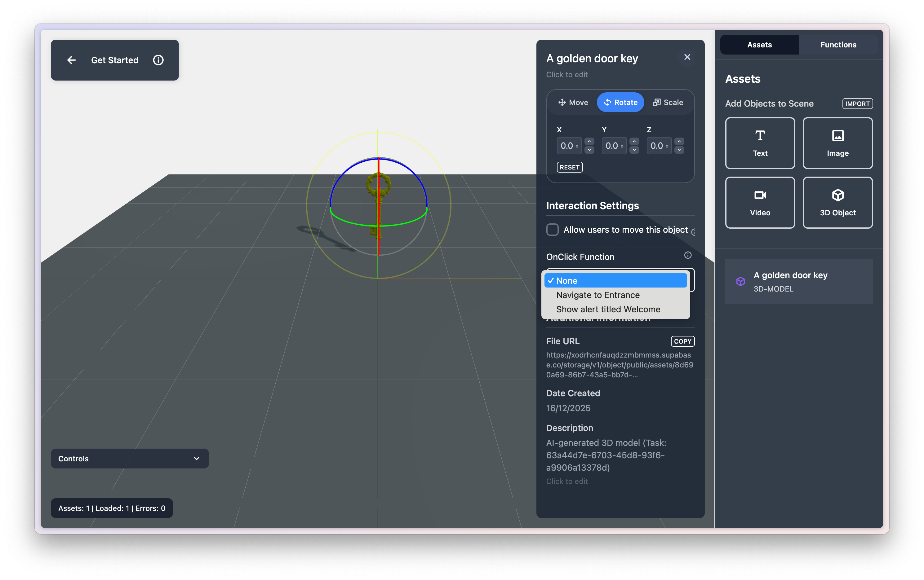Click the IMPORT button
The height and width of the screenshot is (580, 924).
[x=857, y=104]
